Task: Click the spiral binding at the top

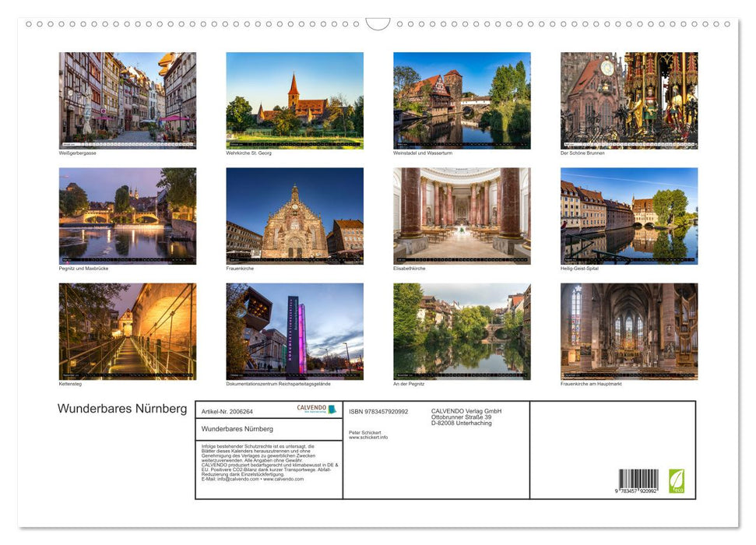Action: pyautogui.click(x=378, y=23)
